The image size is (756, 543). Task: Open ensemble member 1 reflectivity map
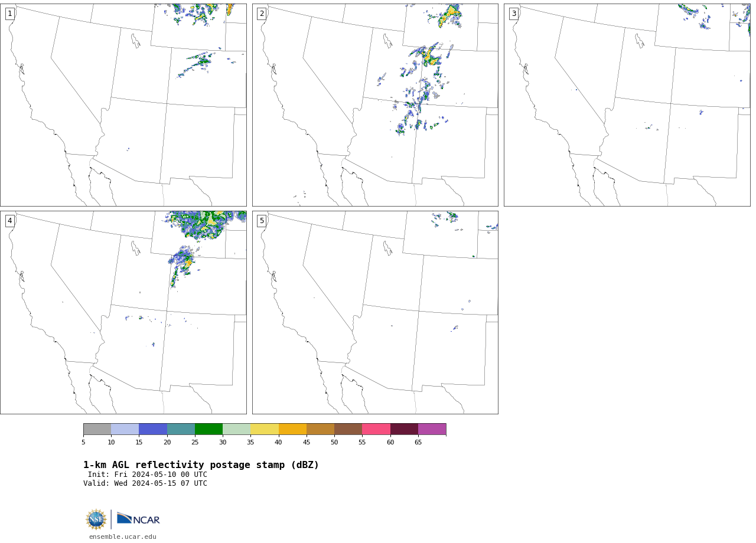123,105
